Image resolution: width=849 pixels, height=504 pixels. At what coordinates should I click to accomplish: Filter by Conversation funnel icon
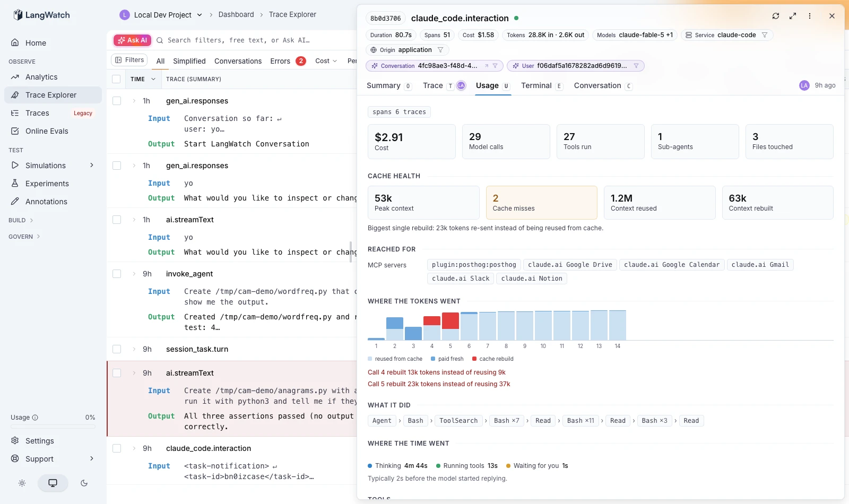495,66
